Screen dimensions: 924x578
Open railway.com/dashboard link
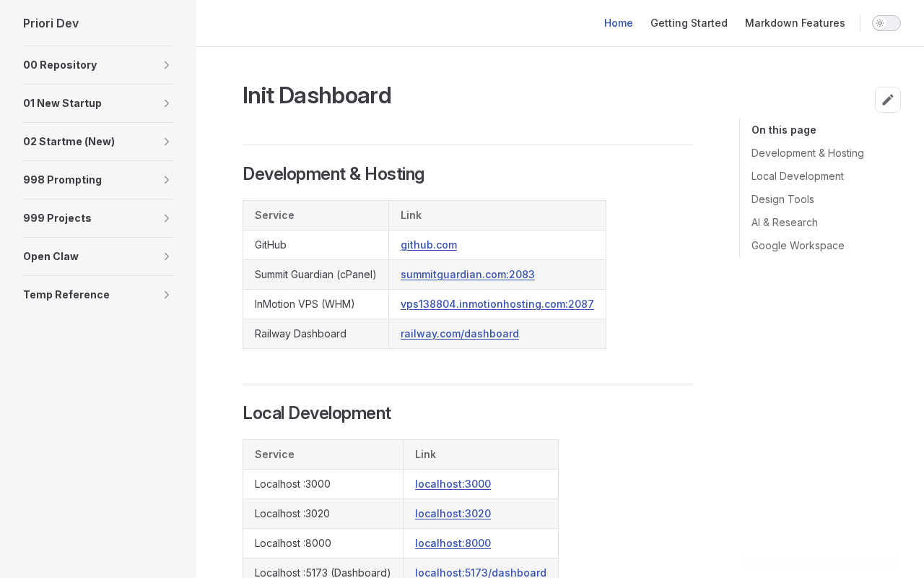pos(460,334)
